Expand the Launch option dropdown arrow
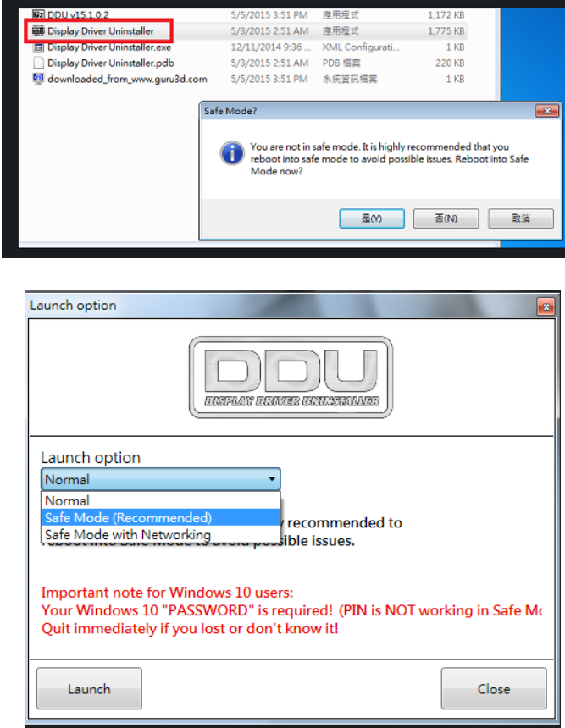 point(272,478)
